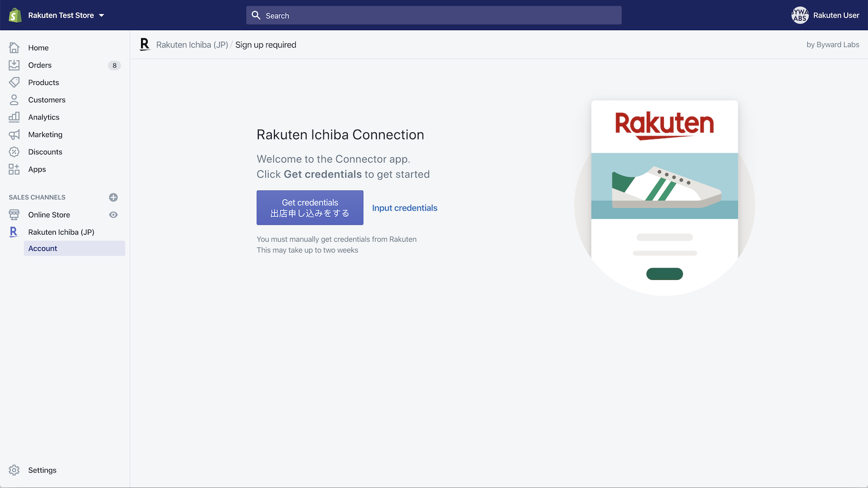Open Discounts section
This screenshot has height=488, width=868.
tap(45, 152)
